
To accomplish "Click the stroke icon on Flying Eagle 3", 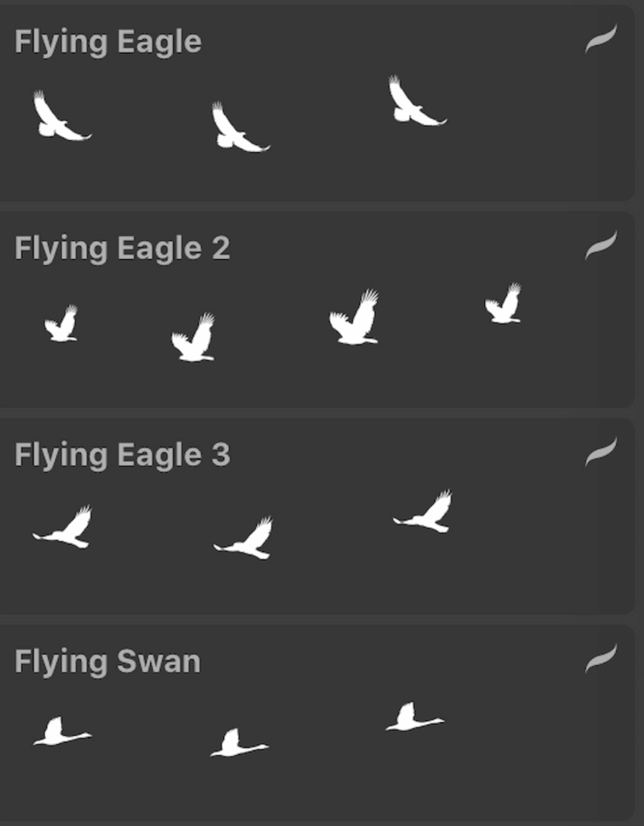I will pos(601,452).
